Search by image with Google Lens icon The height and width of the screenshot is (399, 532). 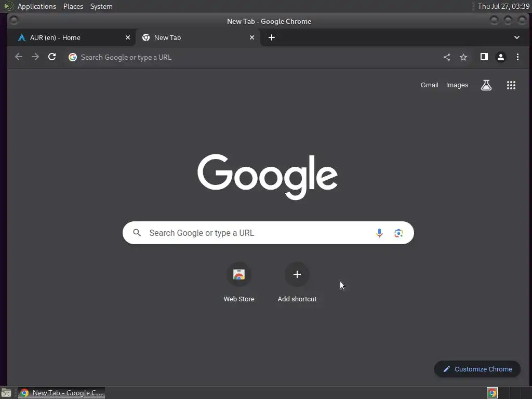pyautogui.click(x=398, y=233)
